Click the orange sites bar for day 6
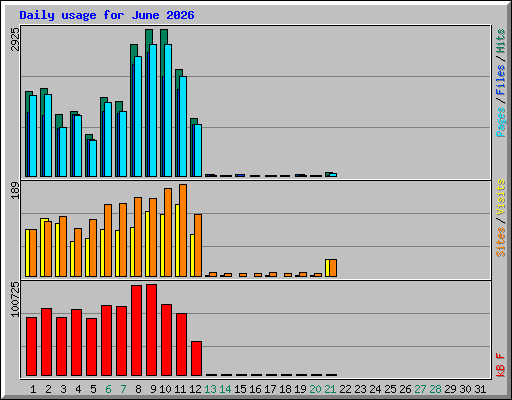 (x=108, y=240)
